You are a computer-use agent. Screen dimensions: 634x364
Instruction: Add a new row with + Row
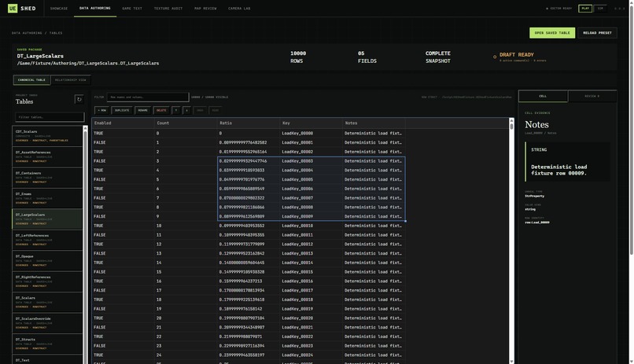click(x=101, y=110)
